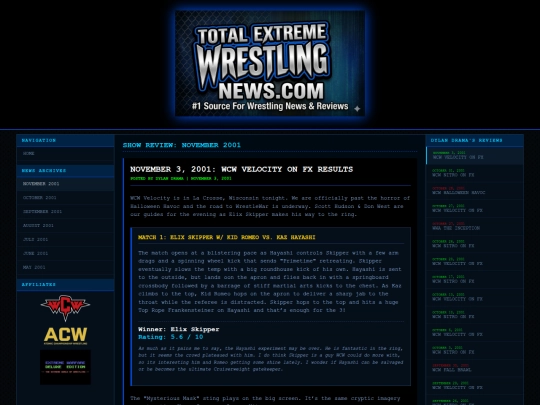Screen dimensions: 540x405
Task: Click the intro paragraph about La Crosse, Wisconsin
Action: 270,206
